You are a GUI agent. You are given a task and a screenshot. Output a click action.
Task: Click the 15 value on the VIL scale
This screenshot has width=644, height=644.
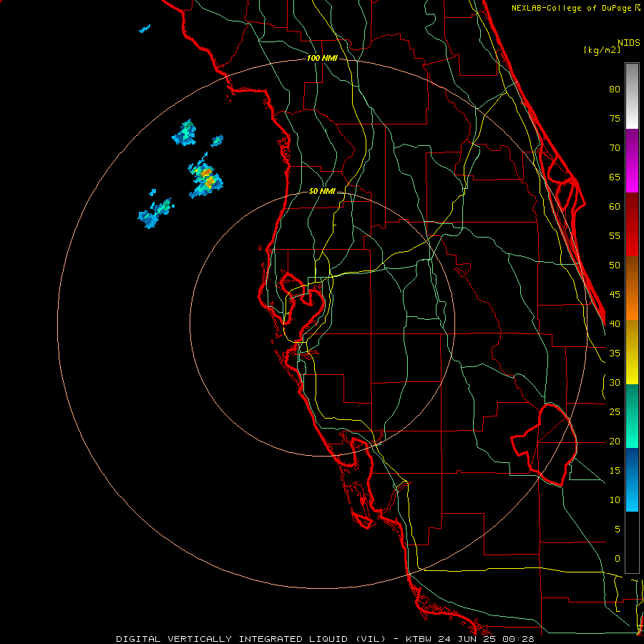tap(615, 471)
